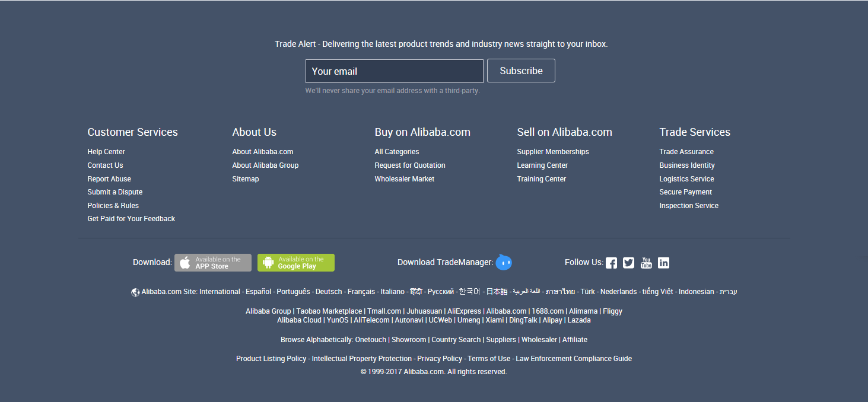The width and height of the screenshot is (868, 402).
Task: Switch site language to Español
Action: 258,292
